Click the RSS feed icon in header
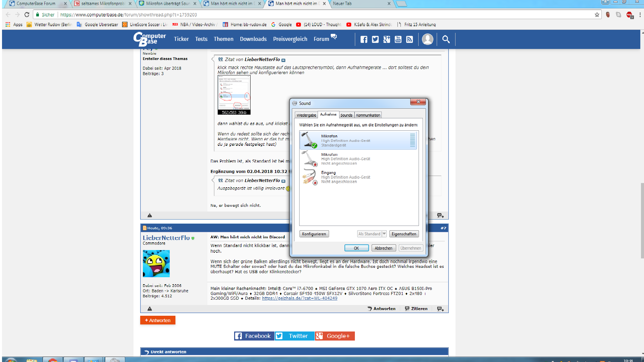 point(409,40)
